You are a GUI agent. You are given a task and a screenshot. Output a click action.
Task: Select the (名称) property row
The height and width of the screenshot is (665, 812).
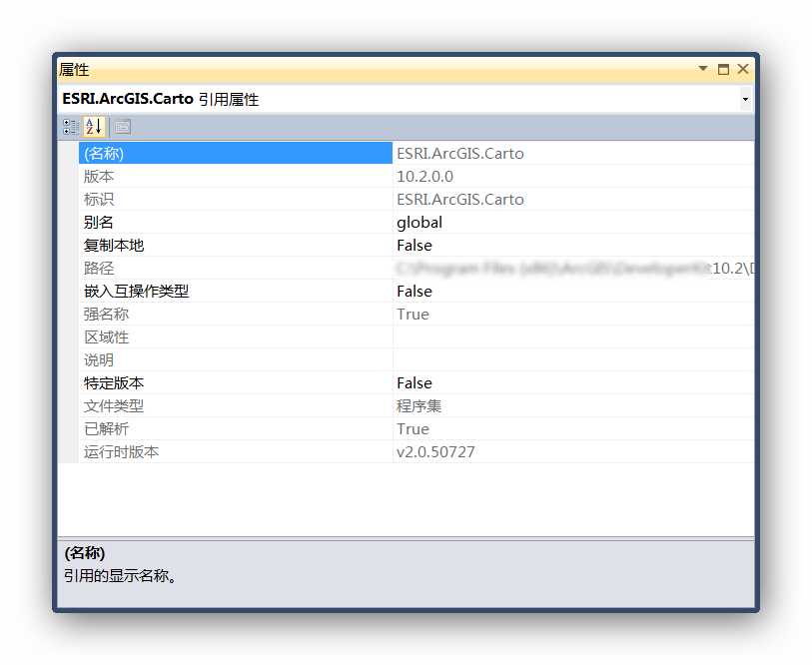point(415,154)
